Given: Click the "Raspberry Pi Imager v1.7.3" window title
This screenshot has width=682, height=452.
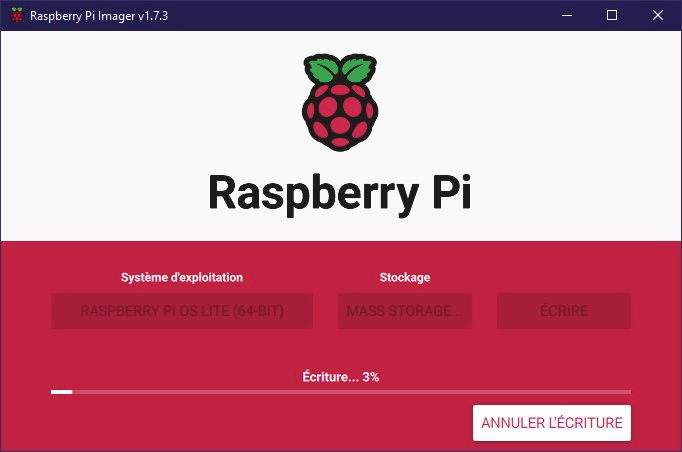Looking at the screenshot, I should pos(99,16).
